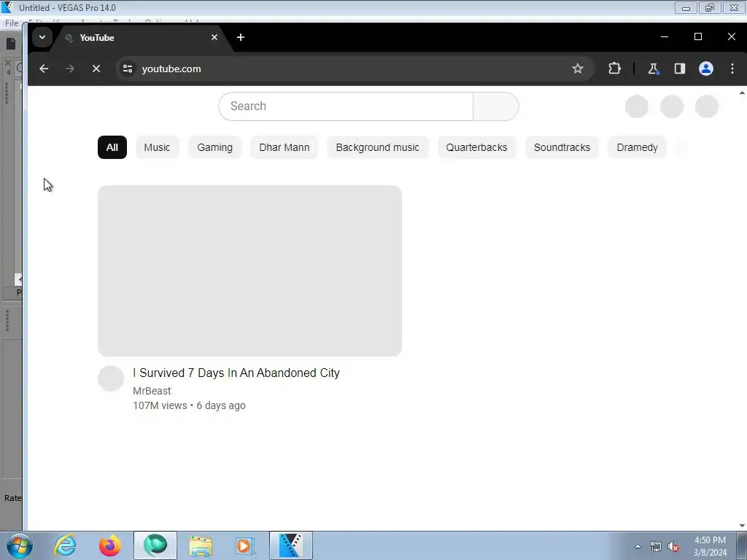This screenshot has height=560, width=747.
Task: Open the File menu in VEGAS Pro
Action: point(12,23)
